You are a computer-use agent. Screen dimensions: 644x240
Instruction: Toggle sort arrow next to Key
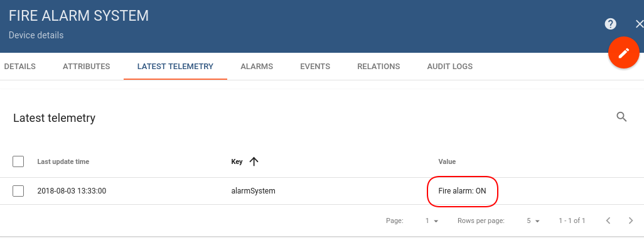254,162
